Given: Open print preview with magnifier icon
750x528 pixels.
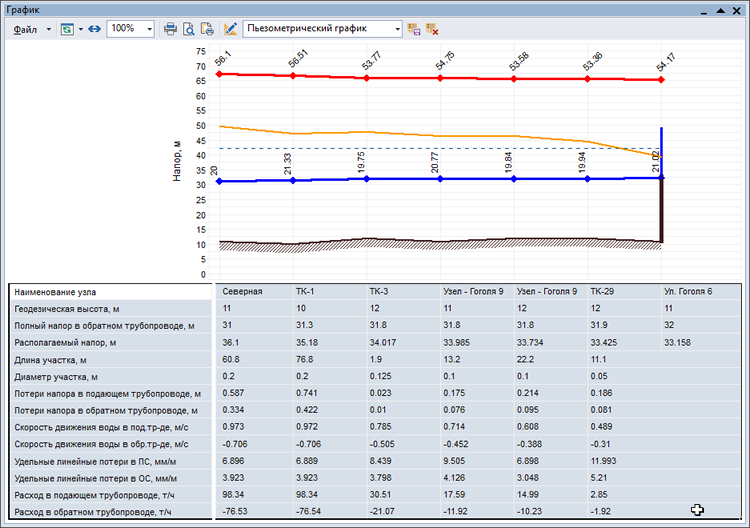Looking at the screenshot, I should click(x=189, y=29).
